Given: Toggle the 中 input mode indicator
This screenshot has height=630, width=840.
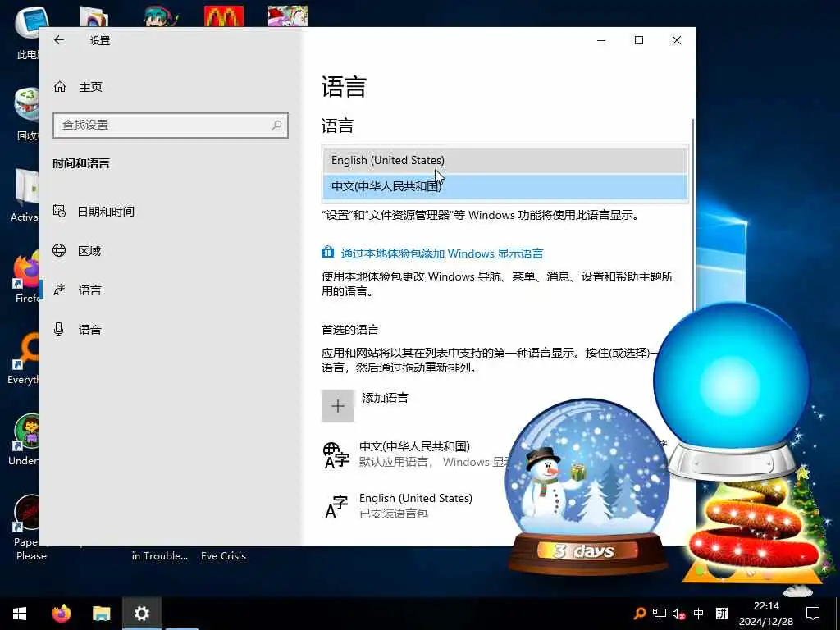Looking at the screenshot, I should 699,614.
